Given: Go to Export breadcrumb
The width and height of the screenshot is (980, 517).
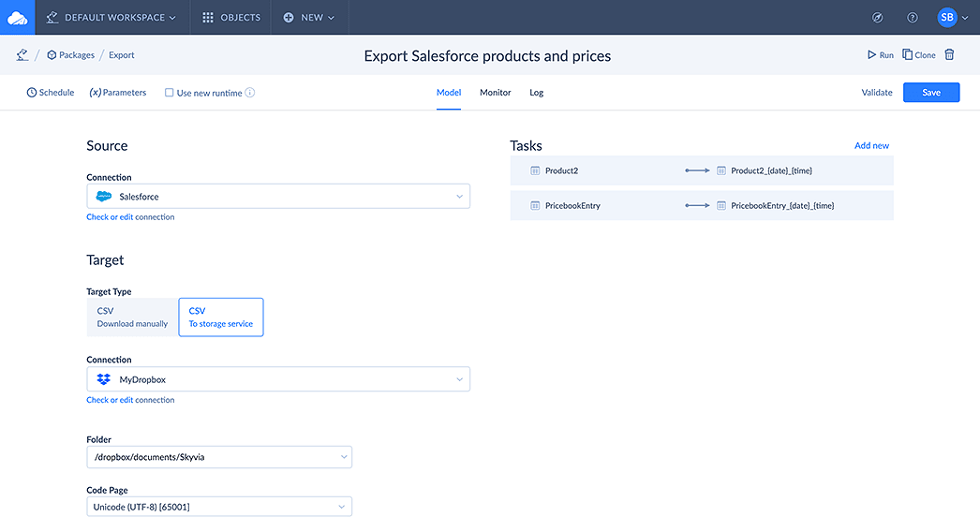Looking at the screenshot, I should (121, 55).
